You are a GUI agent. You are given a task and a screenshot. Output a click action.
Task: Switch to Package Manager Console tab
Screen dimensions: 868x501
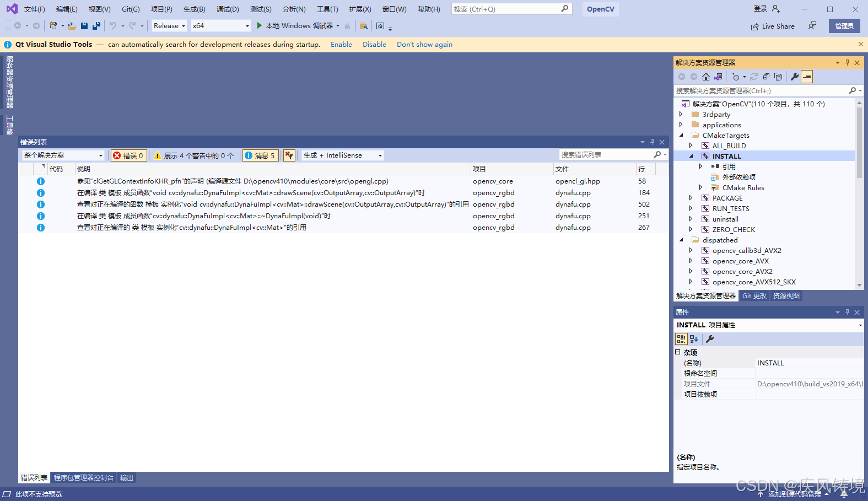point(84,478)
